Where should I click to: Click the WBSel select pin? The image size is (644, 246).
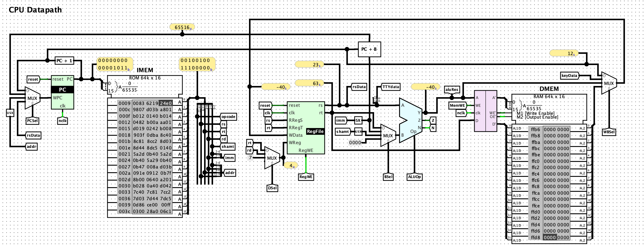tap(609, 132)
